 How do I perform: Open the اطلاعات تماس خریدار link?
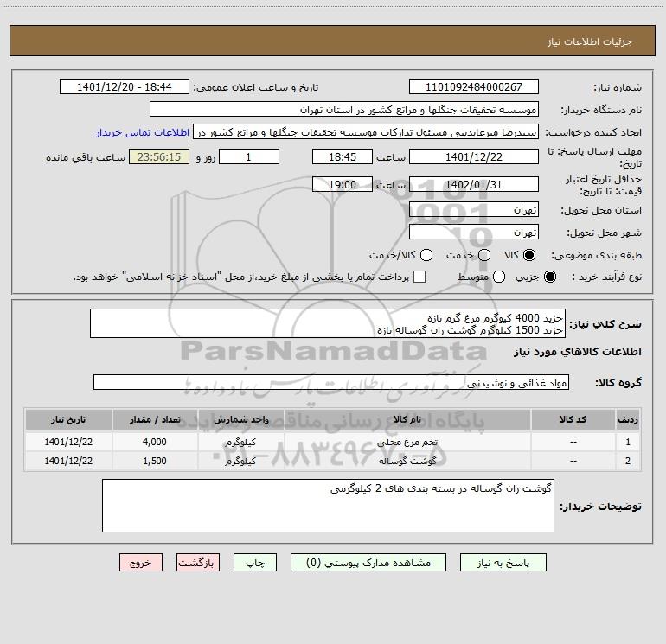(143, 132)
